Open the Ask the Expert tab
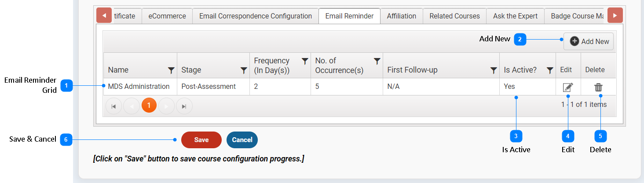The width and height of the screenshot is (644, 183). coord(515,16)
